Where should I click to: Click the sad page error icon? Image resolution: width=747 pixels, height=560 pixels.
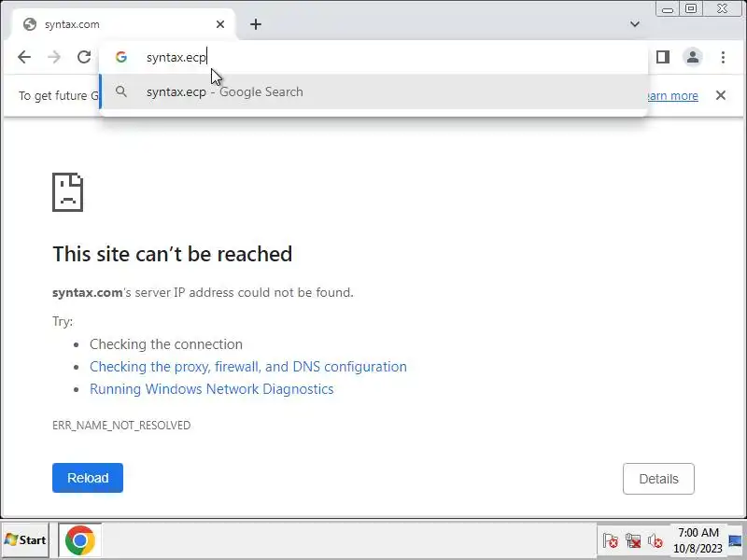click(x=67, y=192)
